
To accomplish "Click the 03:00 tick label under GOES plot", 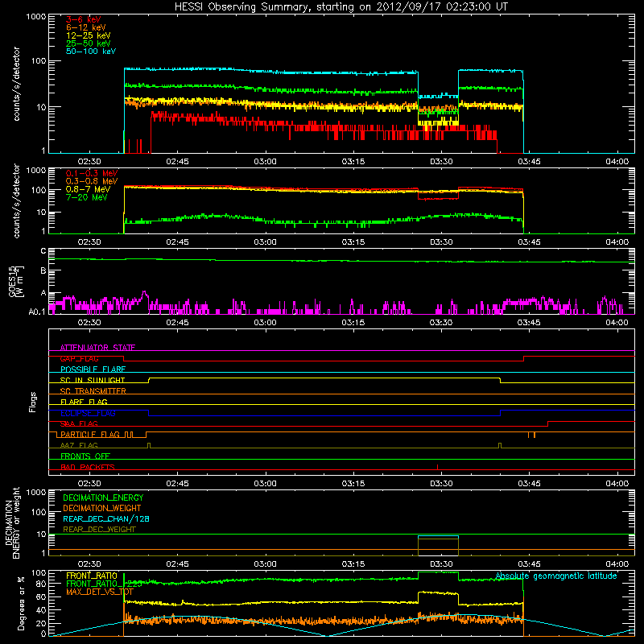I will point(265,323).
